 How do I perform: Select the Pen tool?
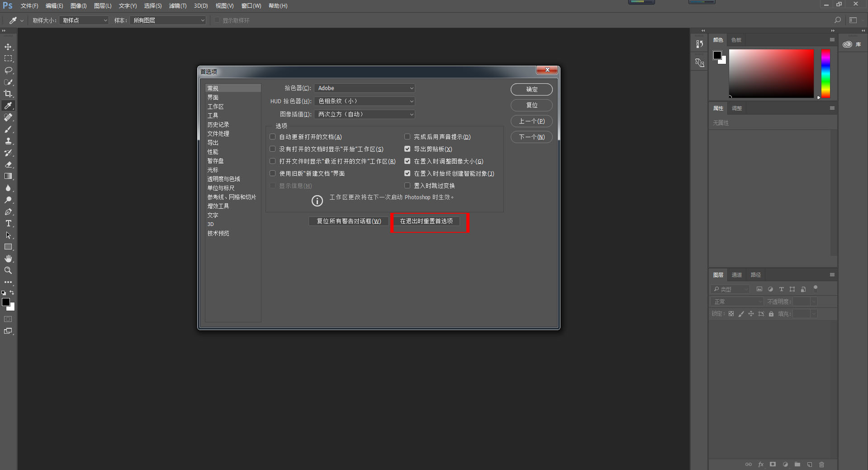click(8, 211)
